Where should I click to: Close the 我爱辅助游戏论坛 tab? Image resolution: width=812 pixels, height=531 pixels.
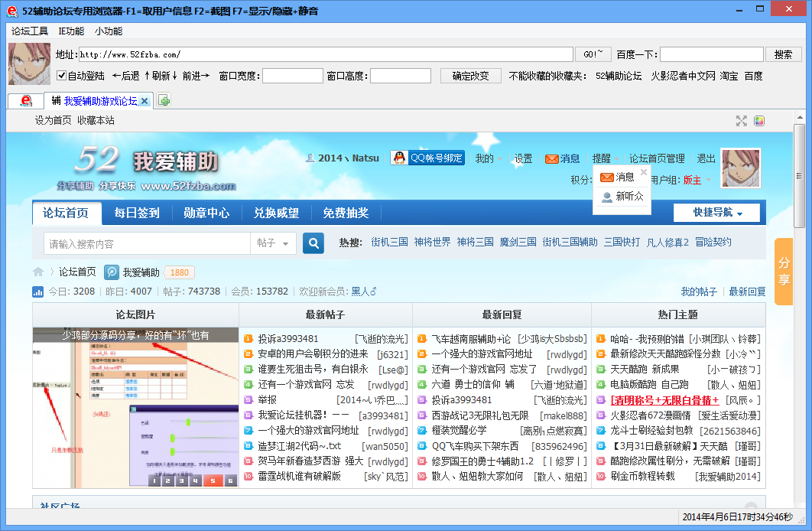coord(145,102)
